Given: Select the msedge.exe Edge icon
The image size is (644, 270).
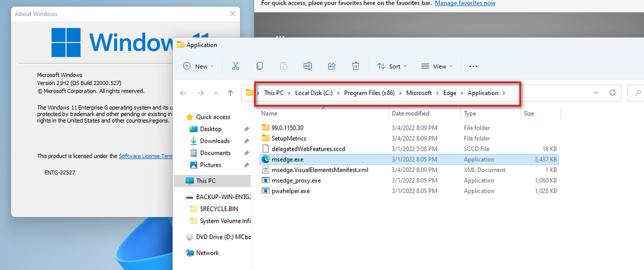Looking at the screenshot, I should click(266, 159).
